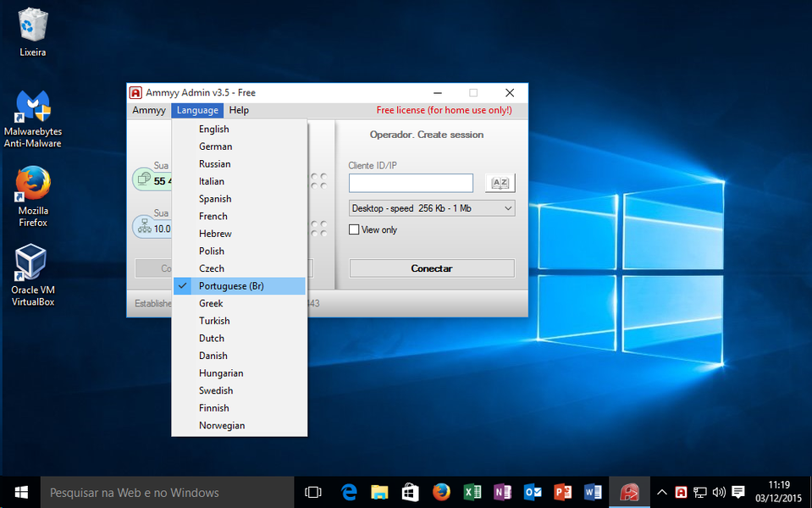Open the Help menu

tap(239, 110)
